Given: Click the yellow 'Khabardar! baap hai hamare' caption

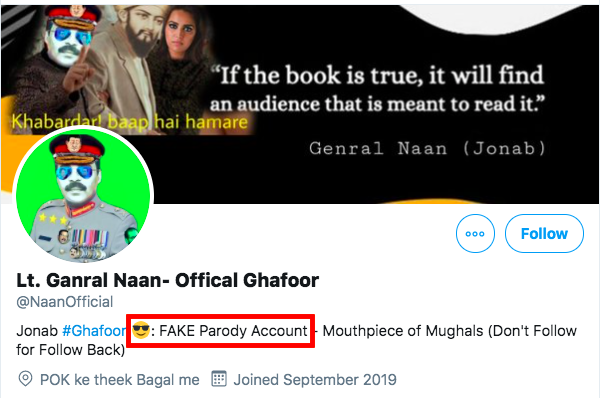Looking at the screenshot, I should coord(130,122).
